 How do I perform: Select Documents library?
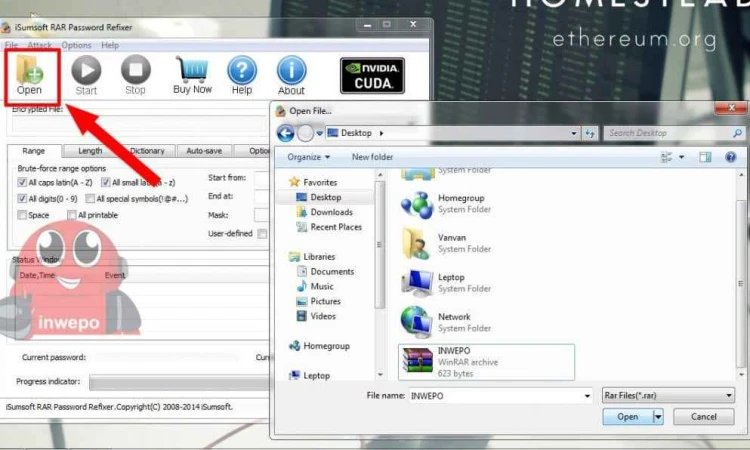pos(332,272)
